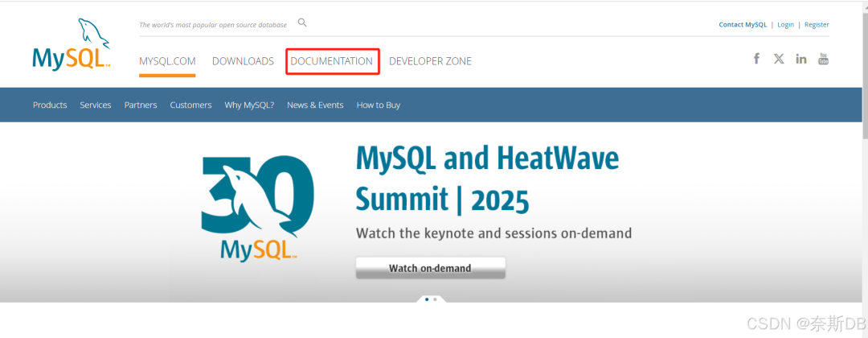Open the News & Events menu

pyautogui.click(x=315, y=105)
